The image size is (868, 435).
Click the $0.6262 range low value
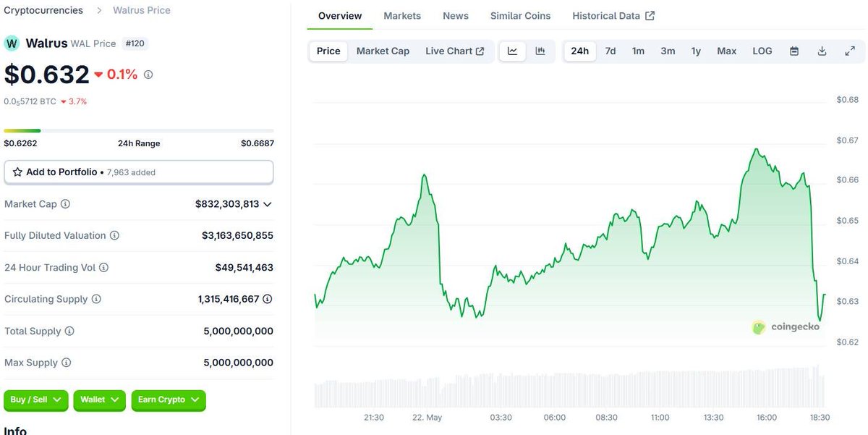point(20,143)
